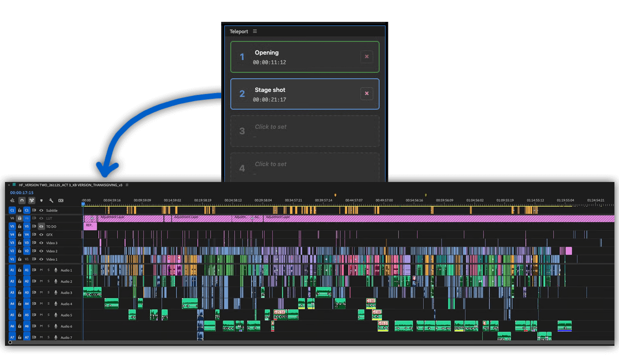
Task: Click the 00:00:17:15 playhead timecode field
Action: 22,193
